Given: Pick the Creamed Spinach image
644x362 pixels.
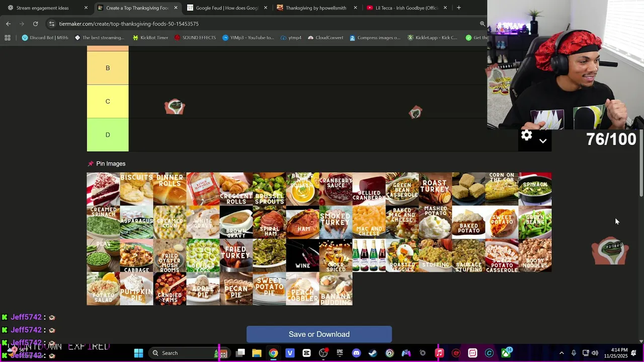Looking at the screenshot, I should [103, 222].
